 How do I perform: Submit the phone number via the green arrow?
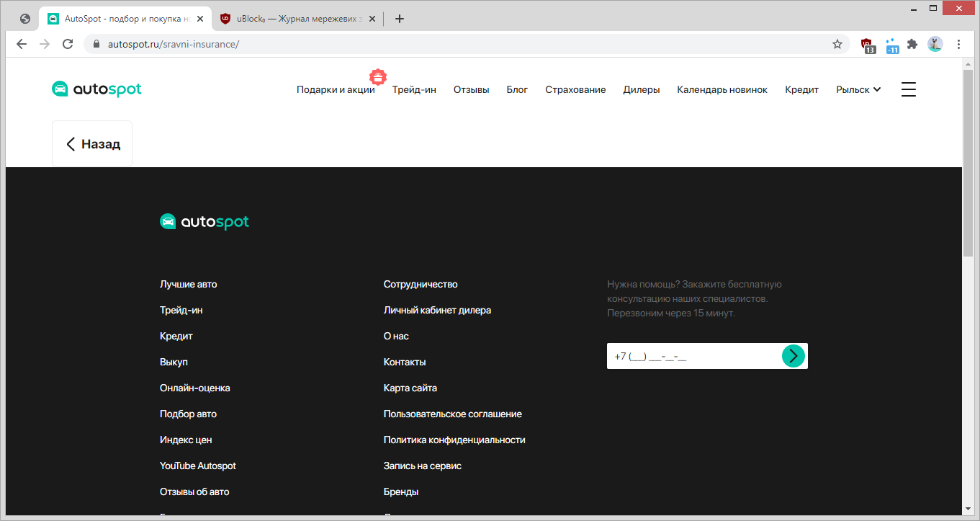pyautogui.click(x=793, y=355)
